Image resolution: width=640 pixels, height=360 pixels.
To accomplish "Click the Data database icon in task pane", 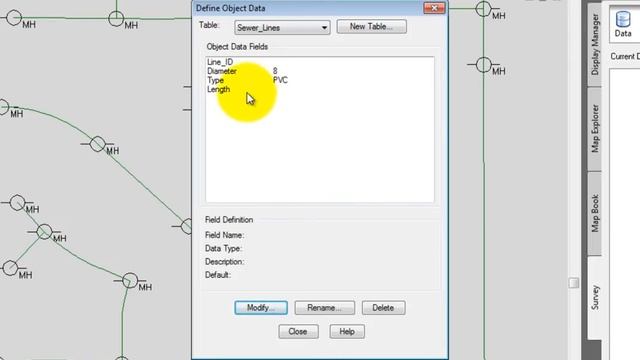I will 623,24.
